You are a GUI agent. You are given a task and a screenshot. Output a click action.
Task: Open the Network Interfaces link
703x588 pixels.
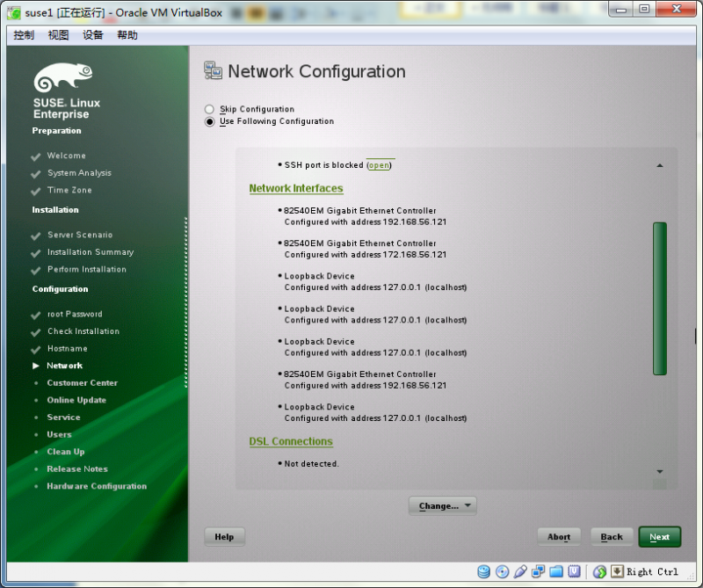click(296, 188)
